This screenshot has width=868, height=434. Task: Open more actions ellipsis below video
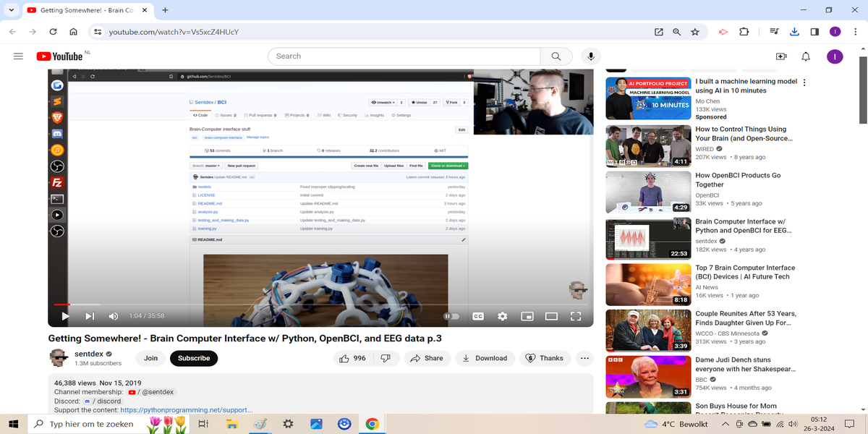point(584,358)
